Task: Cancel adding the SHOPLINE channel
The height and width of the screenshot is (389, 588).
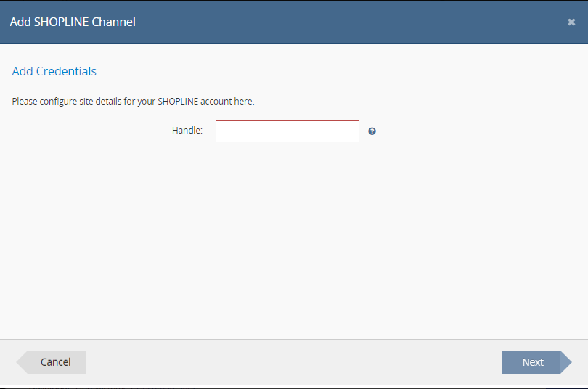Action: coord(55,362)
